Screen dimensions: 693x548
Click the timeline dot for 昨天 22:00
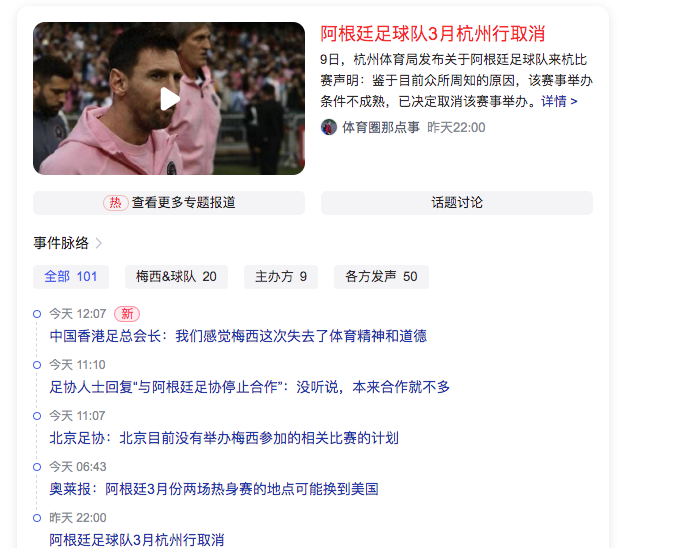point(37,518)
